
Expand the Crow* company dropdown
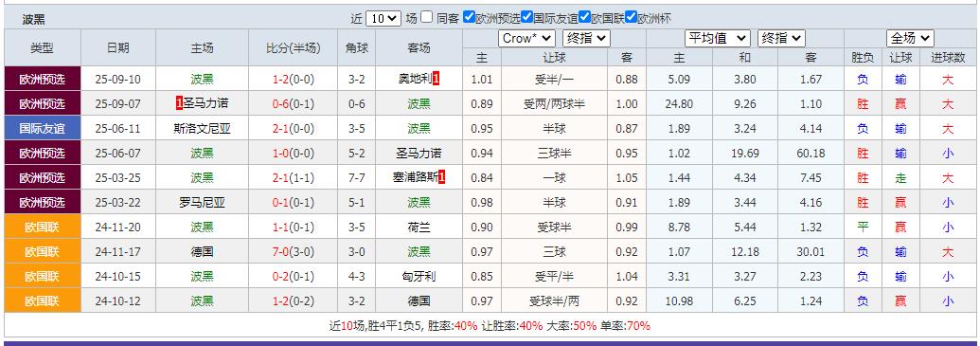(526, 38)
